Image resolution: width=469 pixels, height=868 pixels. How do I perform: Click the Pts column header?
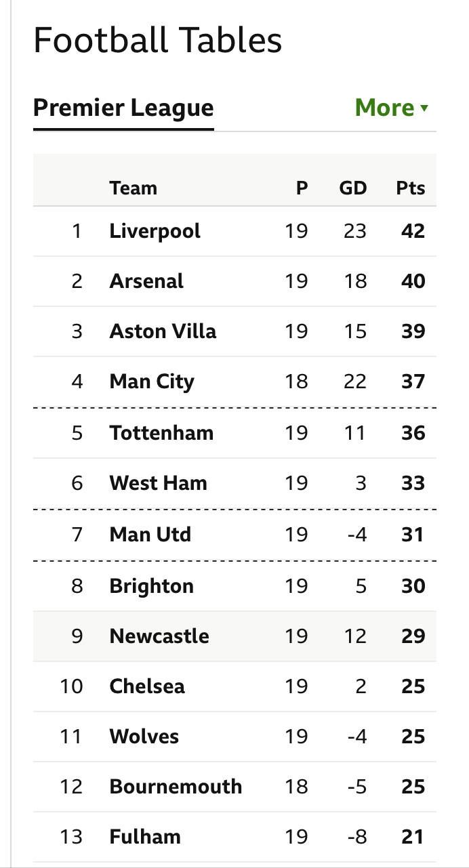click(x=411, y=188)
